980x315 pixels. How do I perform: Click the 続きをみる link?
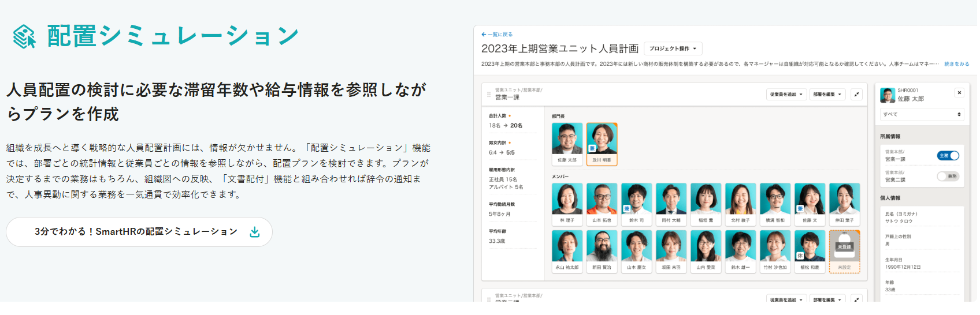tap(956, 64)
